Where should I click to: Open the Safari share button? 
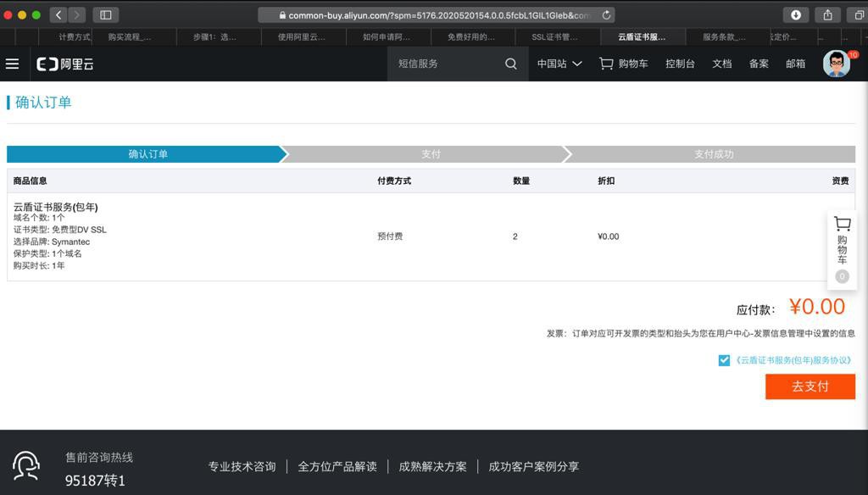point(827,15)
